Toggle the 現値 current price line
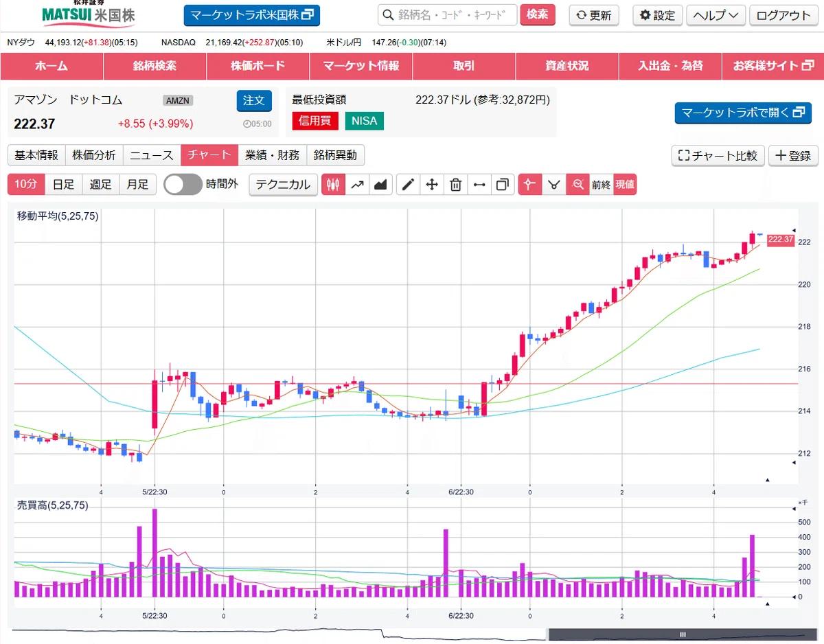 625,185
